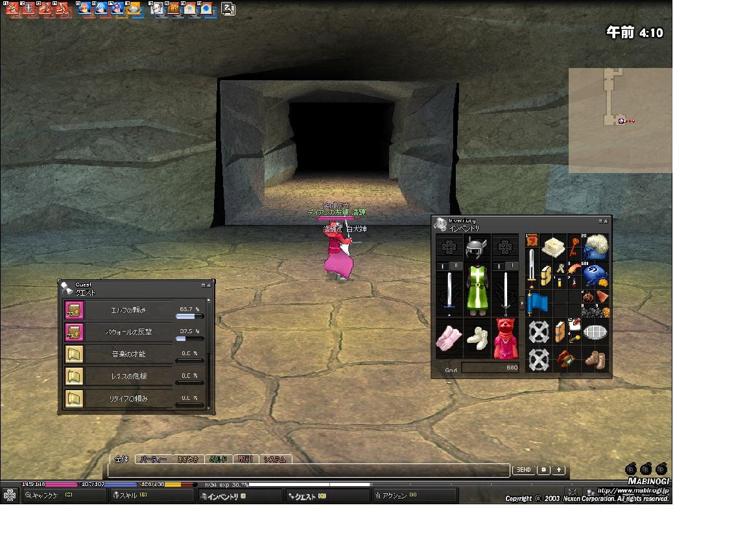Expand the inventory side arrow
Screen dimensions: 747x560
(x=521, y=302)
